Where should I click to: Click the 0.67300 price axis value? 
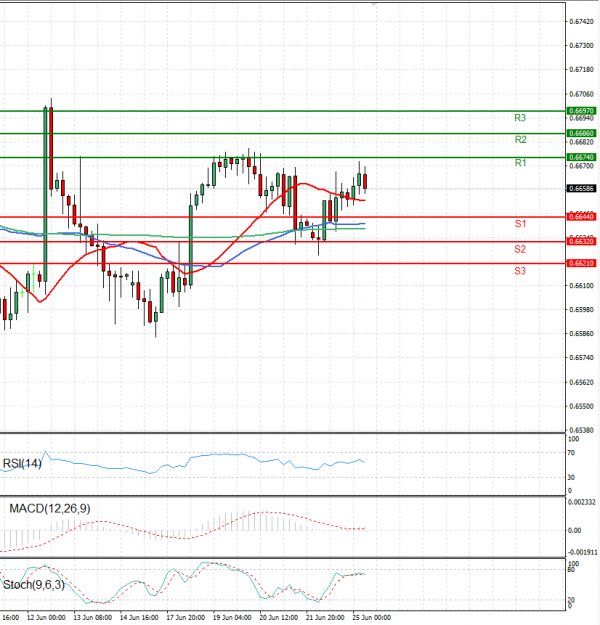pyautogui.click(x=582, y=46)
